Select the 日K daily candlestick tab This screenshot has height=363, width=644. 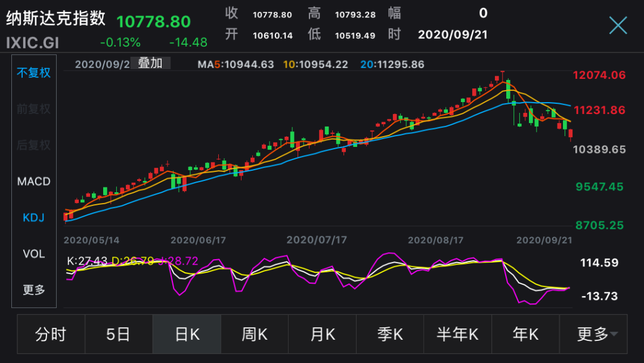coord(187,334)
